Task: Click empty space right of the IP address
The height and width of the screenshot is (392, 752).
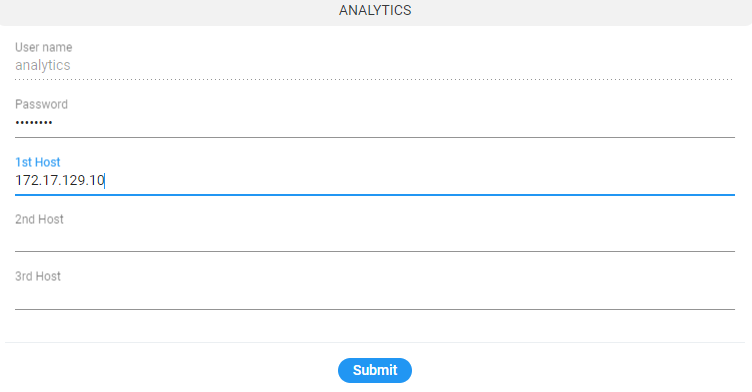Action: pos(420,180)
